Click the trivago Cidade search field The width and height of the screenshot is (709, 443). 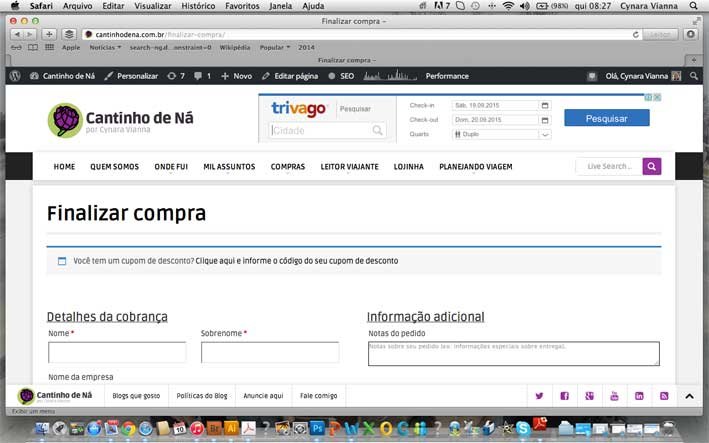327,131
